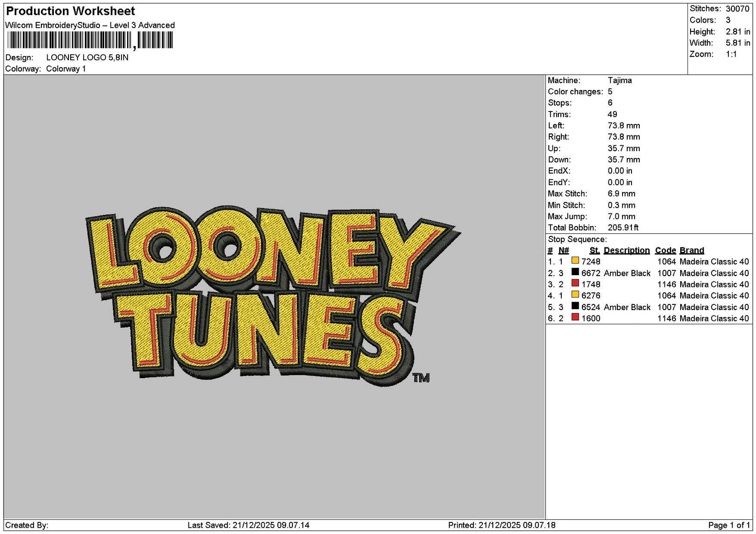The width and height of the screenshot is (756, 534).
Task: Click the Looney Tunes embroidery design preview
Action: [273, 296]
